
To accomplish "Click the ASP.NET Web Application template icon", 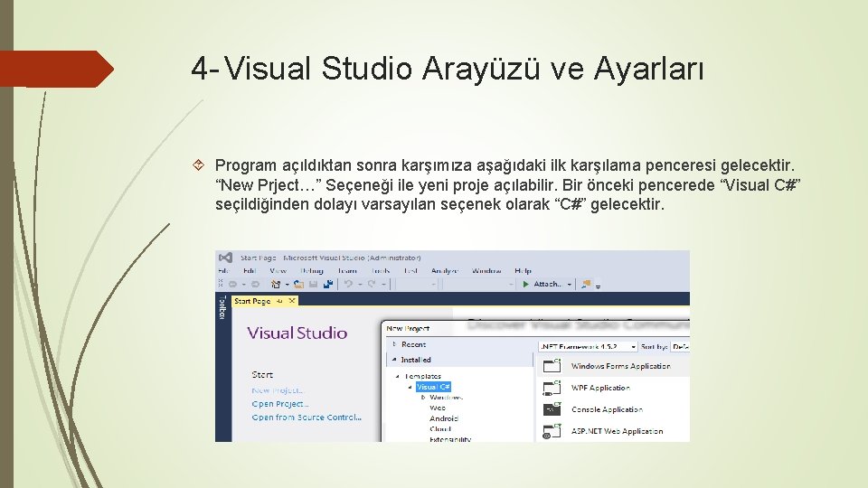I will pyautogui.click(x=552, y=431).
